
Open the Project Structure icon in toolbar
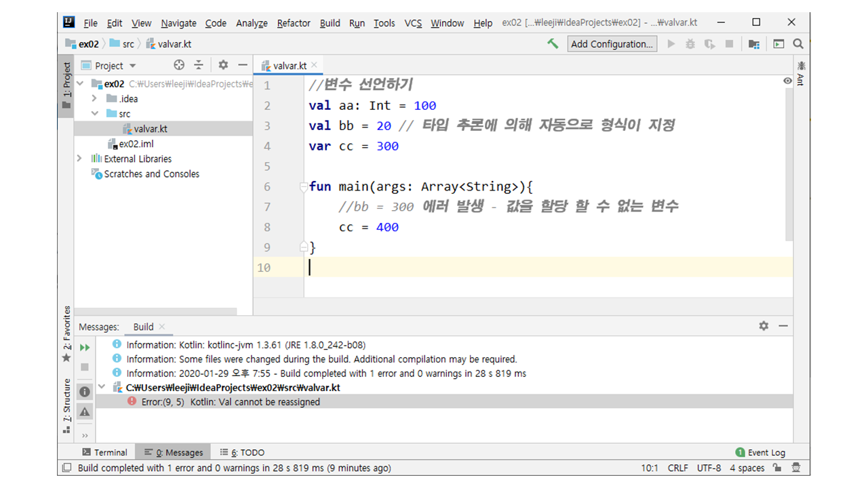coord(754,44)
